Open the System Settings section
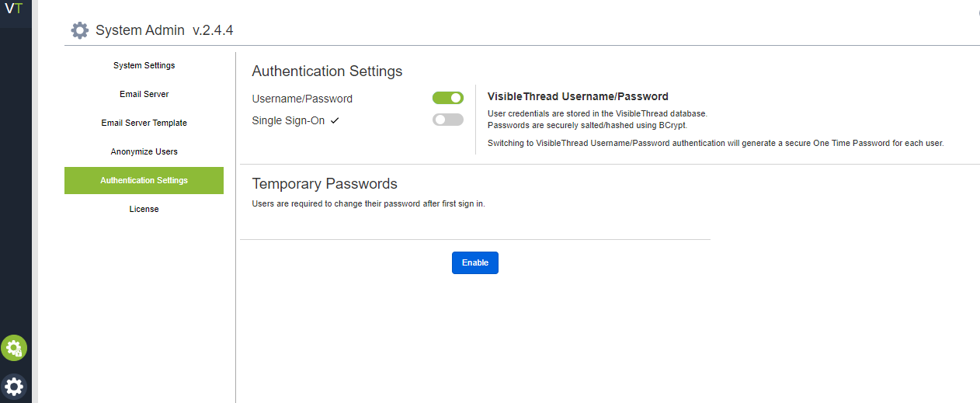 click(x=144, y=65)
